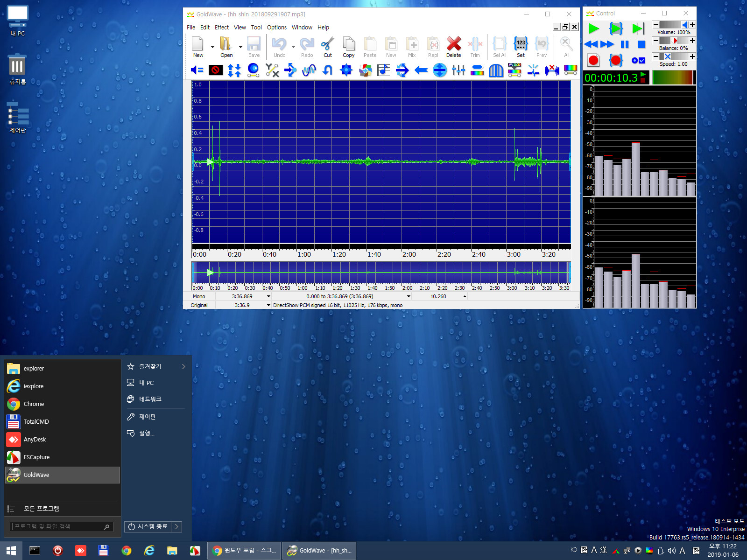Click the Open folder icon
The width and height of the screenshot is (747, 560).
[x=226, y=44]
